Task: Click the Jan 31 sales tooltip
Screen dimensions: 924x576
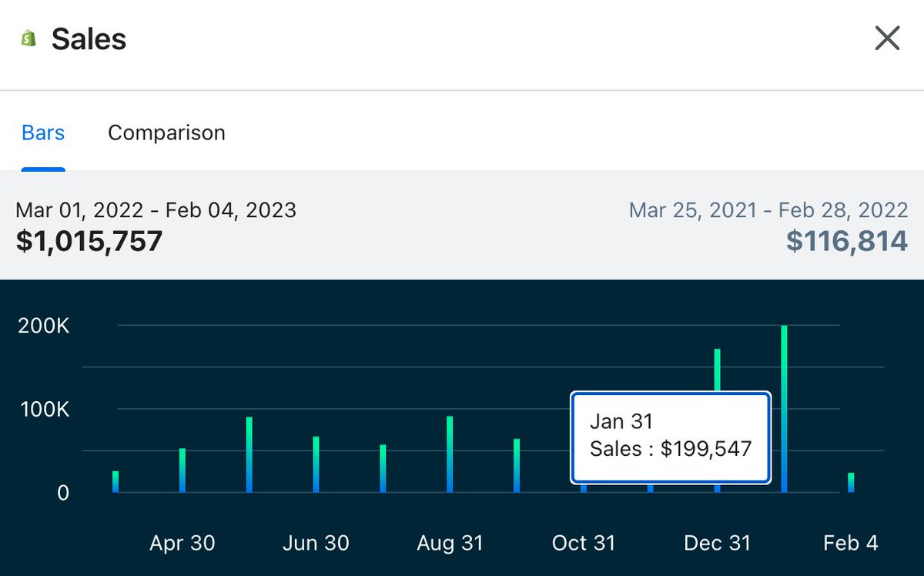Action: (x=670, y=435)
